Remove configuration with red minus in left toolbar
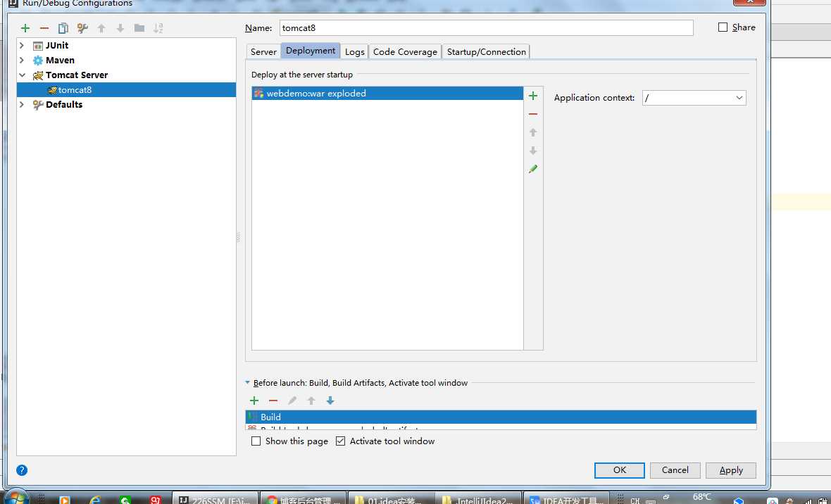Viewport: 831px width, 504px height. 44,28
